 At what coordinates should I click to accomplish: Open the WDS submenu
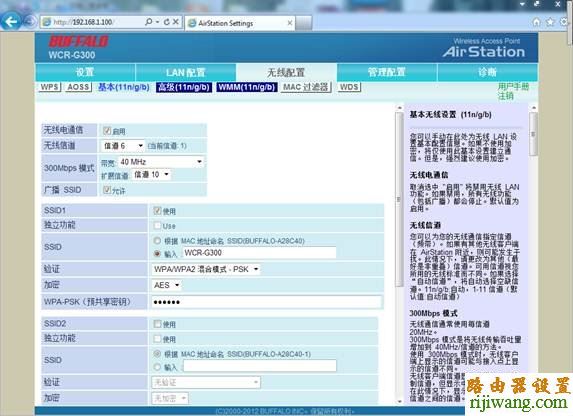[349, 87]
